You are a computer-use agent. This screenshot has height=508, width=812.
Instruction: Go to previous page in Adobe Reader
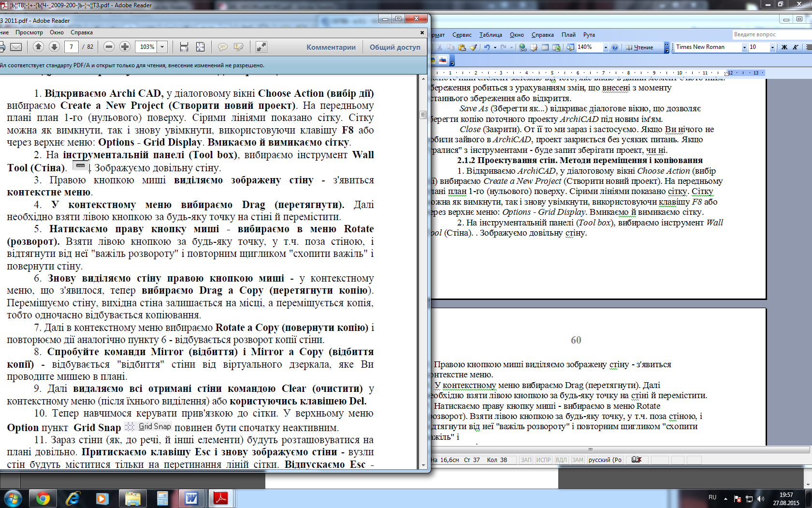[39, 47]
